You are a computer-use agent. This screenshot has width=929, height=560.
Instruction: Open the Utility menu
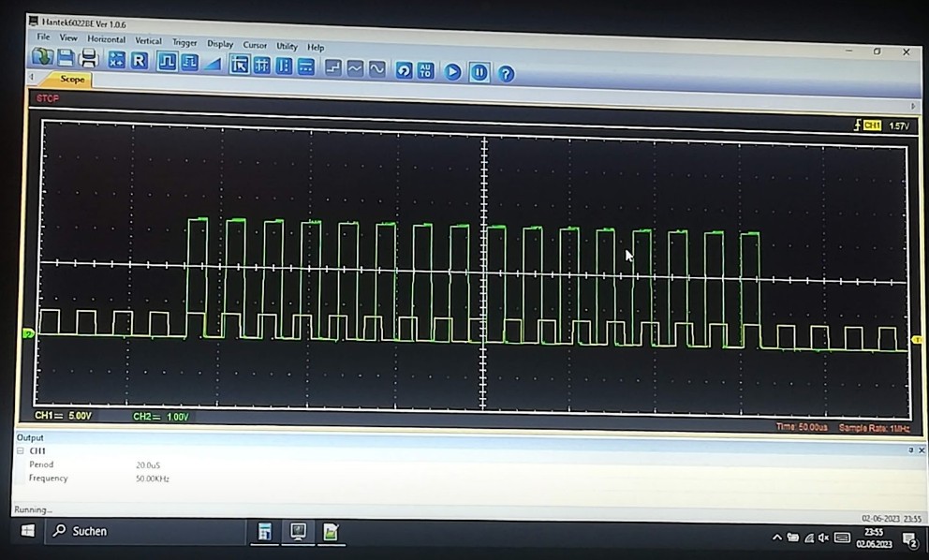pyautogui.click(x=287, y=46)
